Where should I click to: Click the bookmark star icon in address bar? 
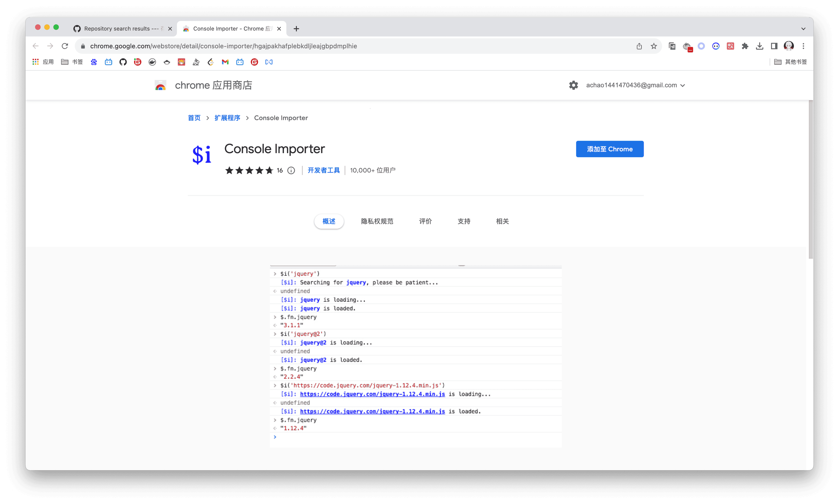point(654,46)
